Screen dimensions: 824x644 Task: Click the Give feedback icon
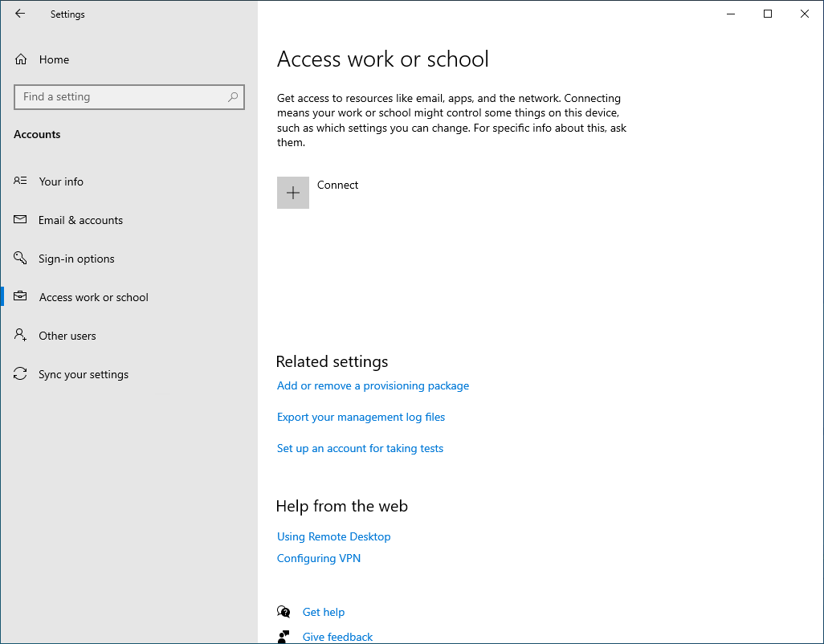pos(284,635)
